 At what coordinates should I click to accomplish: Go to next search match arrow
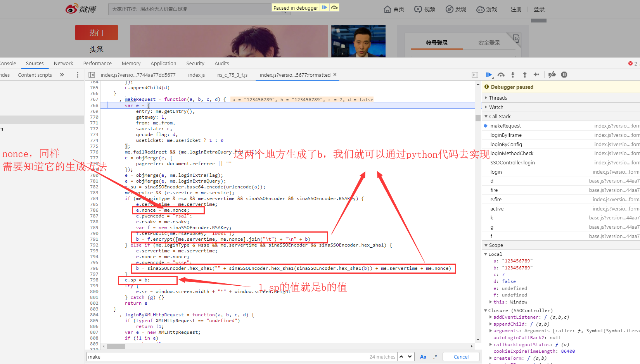(410, 357)
